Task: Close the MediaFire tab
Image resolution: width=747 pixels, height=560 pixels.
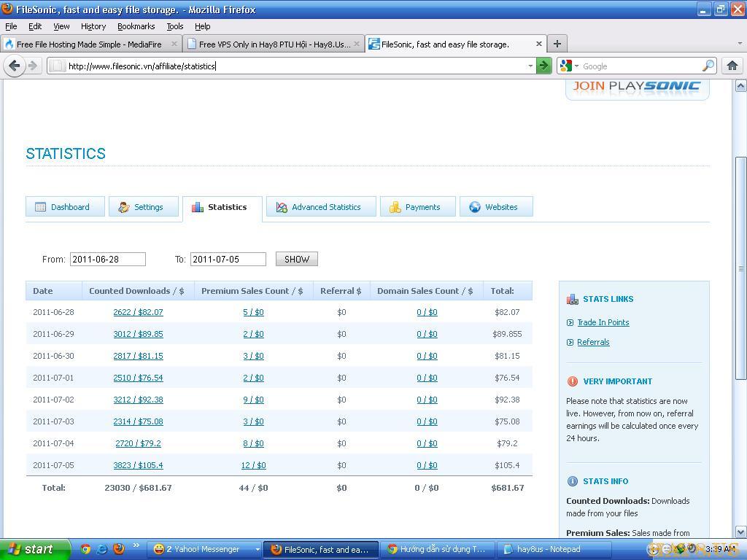Action: click(174, 44)
